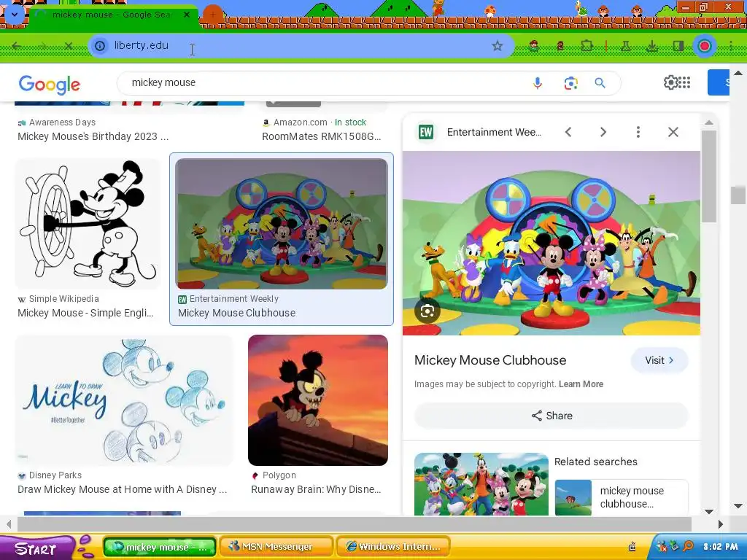Go back to the previous page

coord(17,46)
